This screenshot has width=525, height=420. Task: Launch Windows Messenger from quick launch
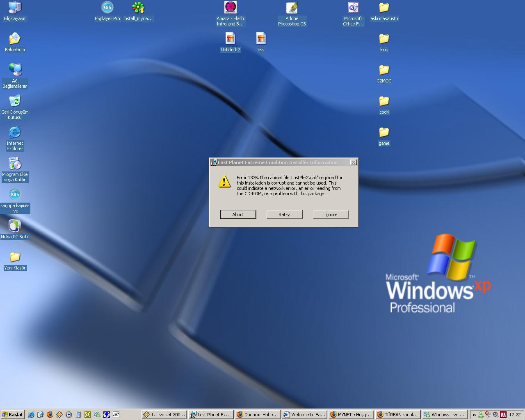tap(97, 415)
